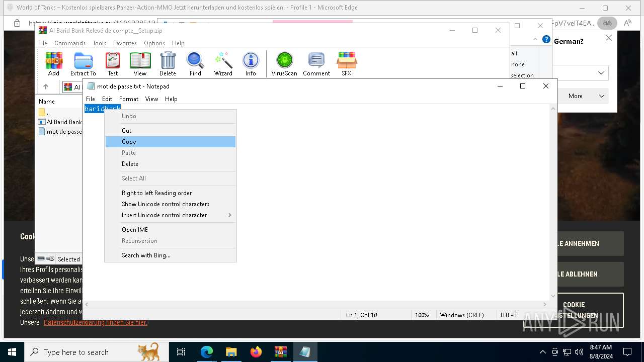Click the Read aloud icon in Edge
The height and width of the screenshot is (362, 644).
tap(627, 23)
